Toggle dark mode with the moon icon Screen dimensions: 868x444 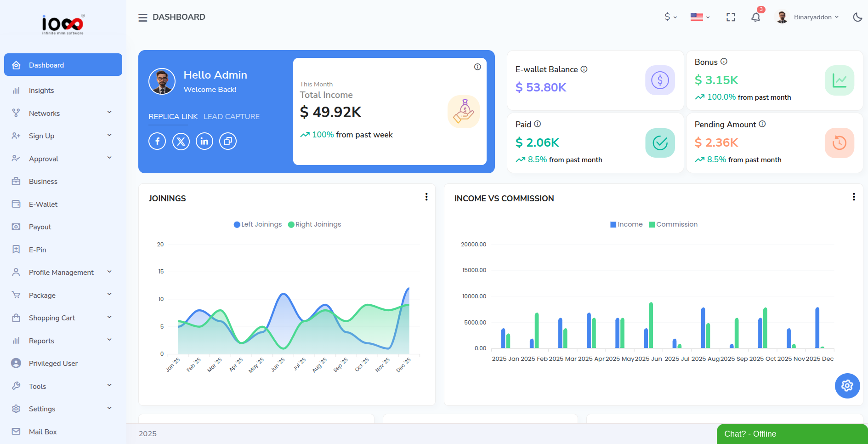tap(857, 17)
